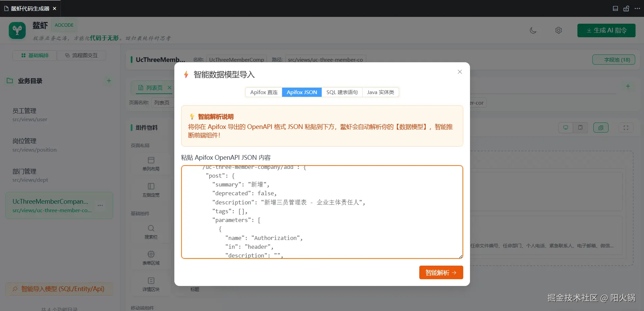This screenshot has height=311, width=644.
Task: Focus the Apifox OpenAPI JSON textarea
Action: click(x=322, y=212)
